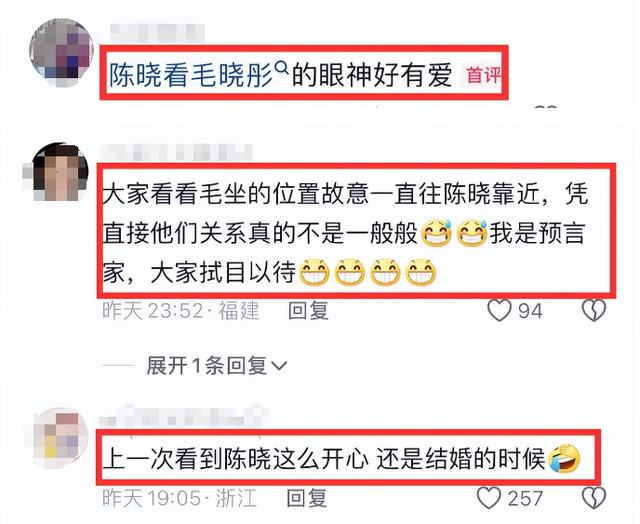The image size is (640, 524).
Task: Click the like count 257
Action: (x=525, y=498)
